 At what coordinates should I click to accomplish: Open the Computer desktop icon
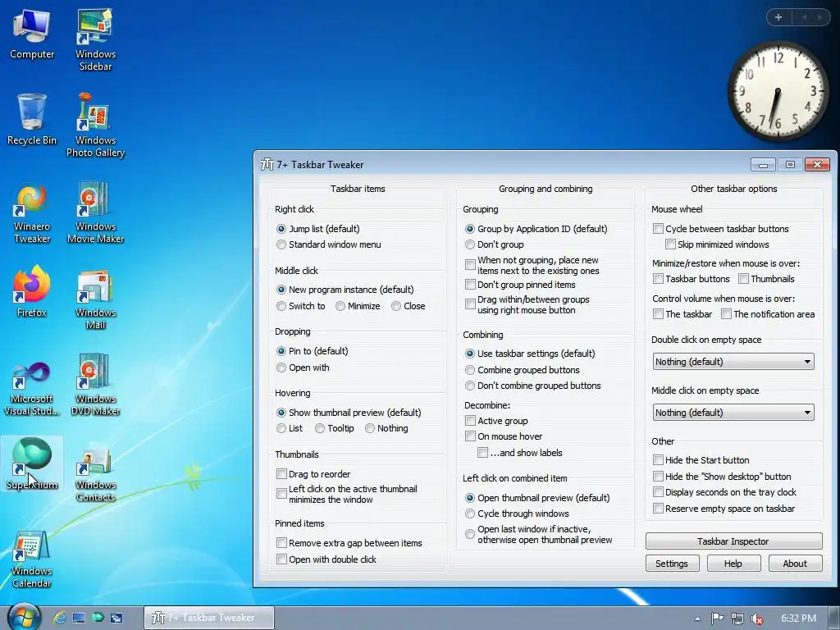[32, 34]
